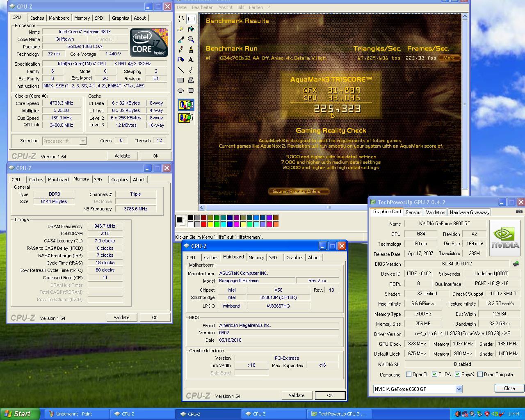Choose opaque selection mode option in Paint
Viewport: 525px width, 420px height.
click(186, 105)
